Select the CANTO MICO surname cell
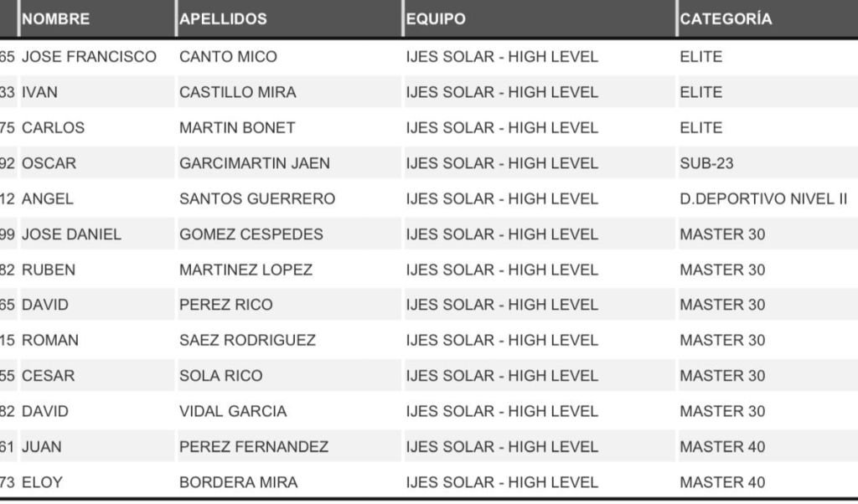Screen dimensions: 858x504 pyautogui.click(x=228, y=57)
